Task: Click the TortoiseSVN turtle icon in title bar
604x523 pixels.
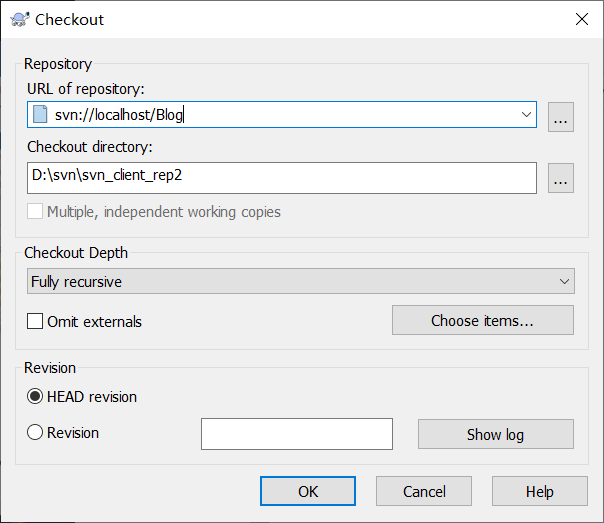Action: pos(20,19)
